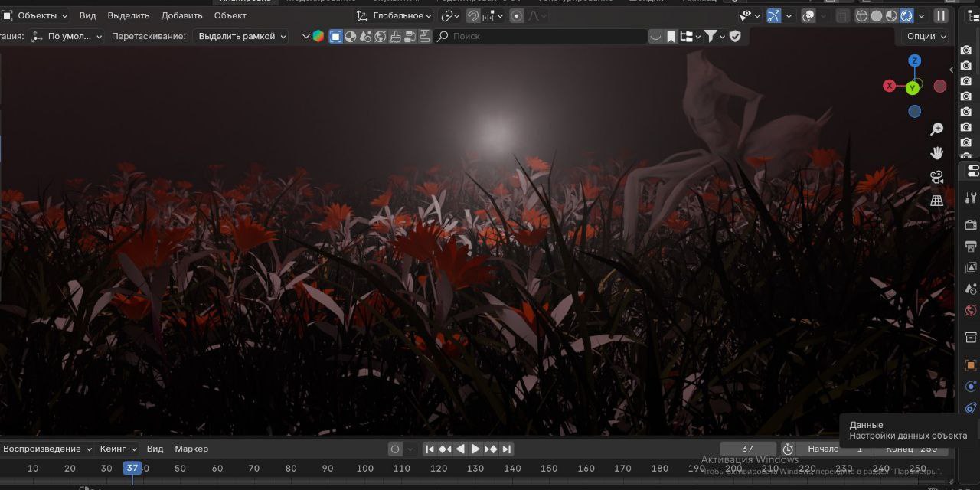Jump to the end frame

(506, 449)
